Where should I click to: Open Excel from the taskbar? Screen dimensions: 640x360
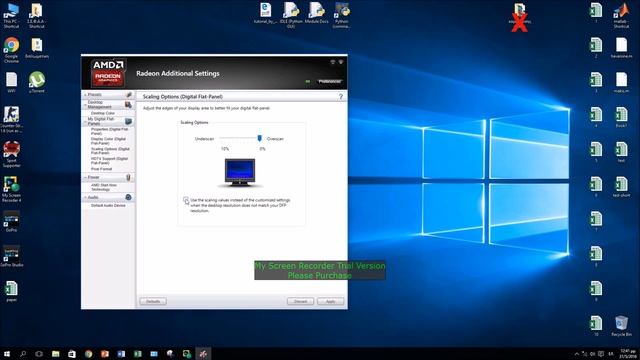pyautogui.click(x=138, y=354)
